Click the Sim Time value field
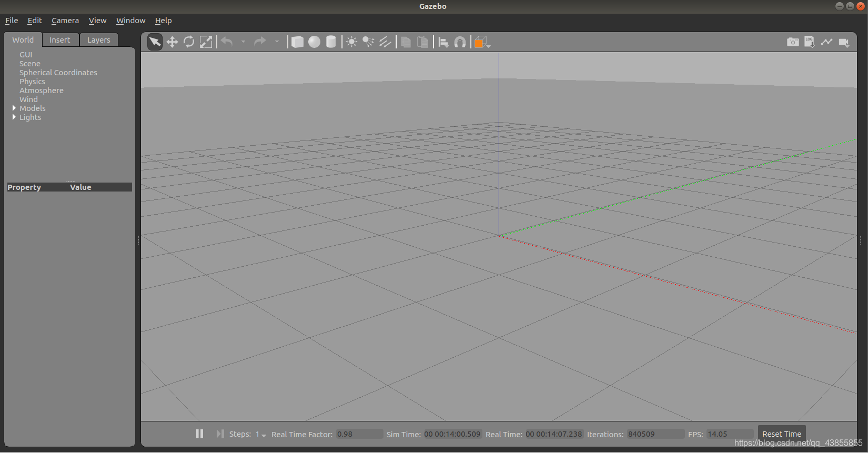868x453 pixels. click(452, 434)
